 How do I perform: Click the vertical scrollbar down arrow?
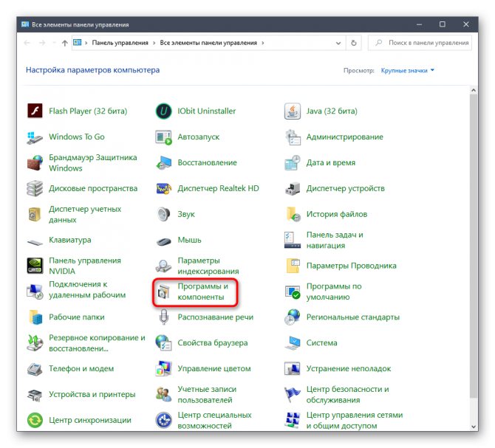coord(474,427)
